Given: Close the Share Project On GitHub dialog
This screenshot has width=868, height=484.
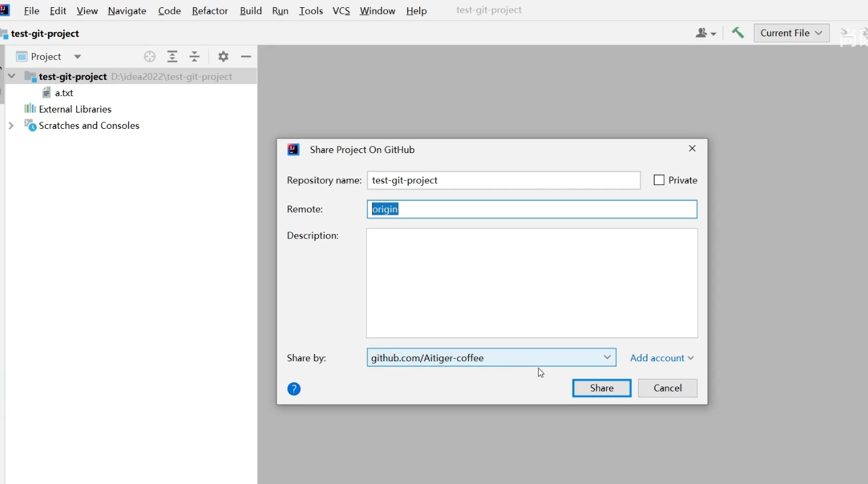Looking at the screenshot, I should click(x=692, y=148).
